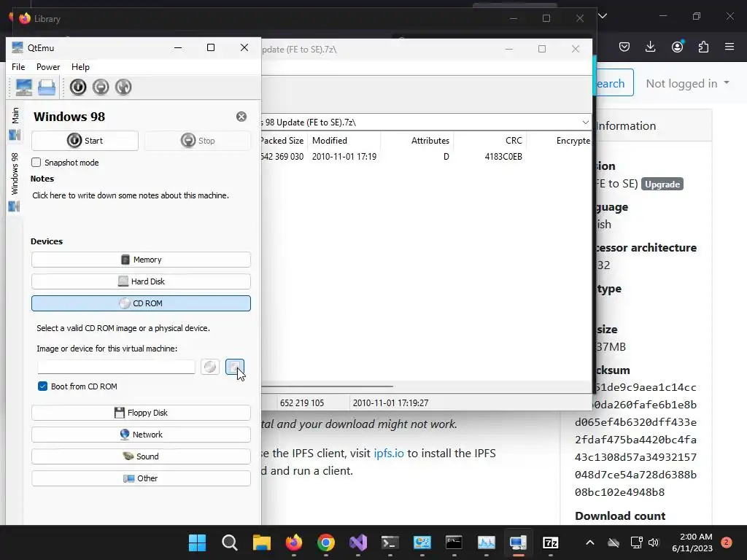Open File Explorer from the taskbar
Viewport: 747px width, 560px height.
[x=262, y=542]
